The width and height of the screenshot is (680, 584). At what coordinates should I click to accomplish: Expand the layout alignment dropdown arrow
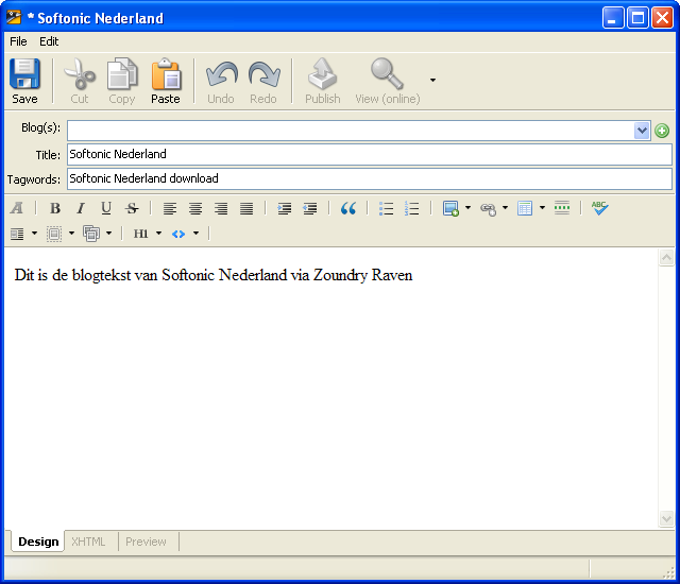click(34, 233)
